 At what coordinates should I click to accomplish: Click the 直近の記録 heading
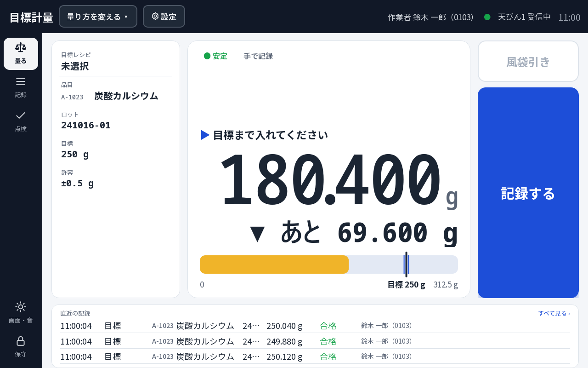coord(75,313)
